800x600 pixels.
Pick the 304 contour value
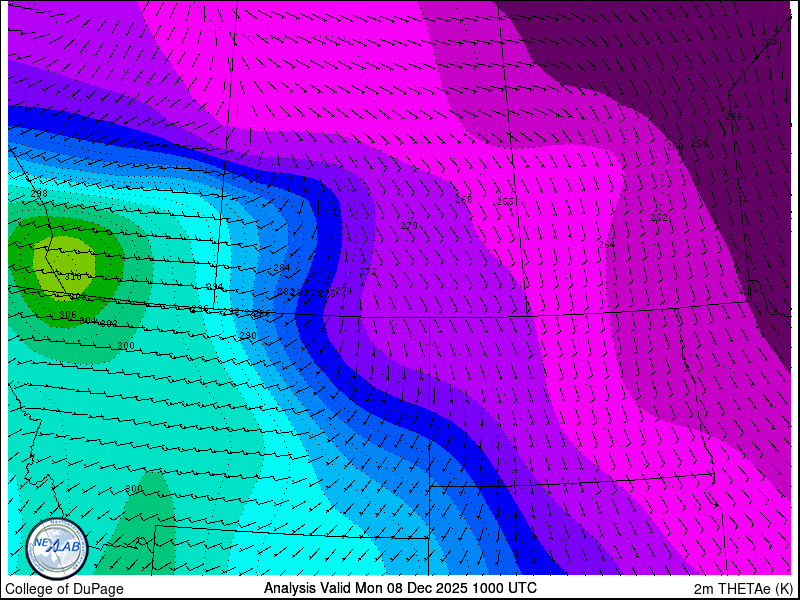88,320
